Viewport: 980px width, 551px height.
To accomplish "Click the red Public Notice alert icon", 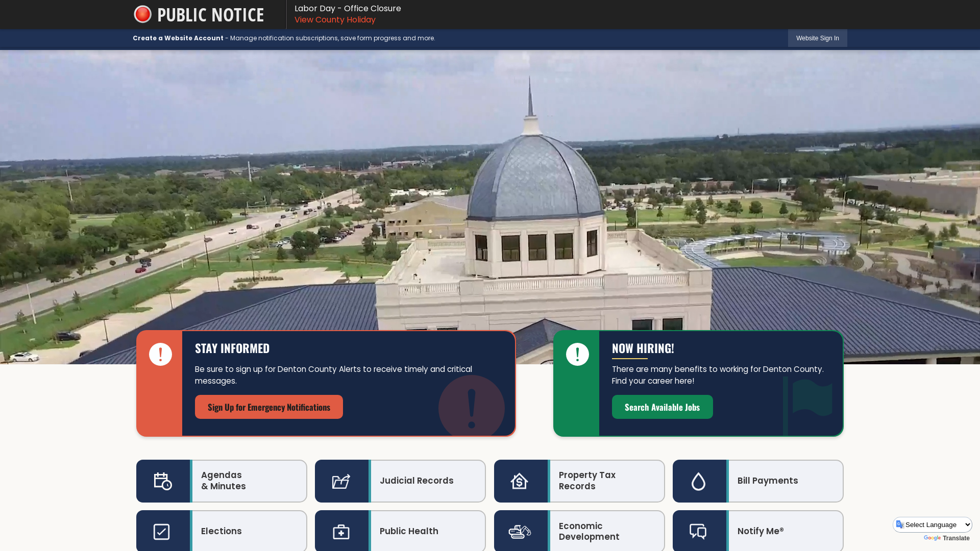I will [142, 14].
